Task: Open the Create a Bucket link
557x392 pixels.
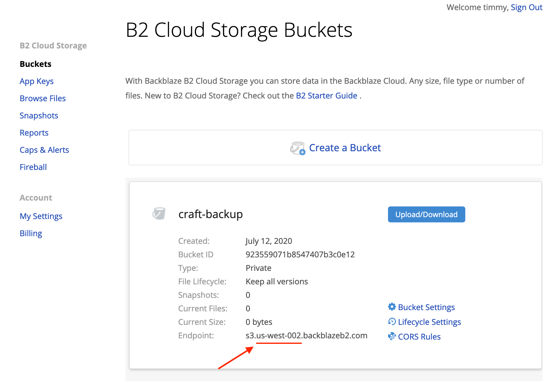Action: coord(345,148)
